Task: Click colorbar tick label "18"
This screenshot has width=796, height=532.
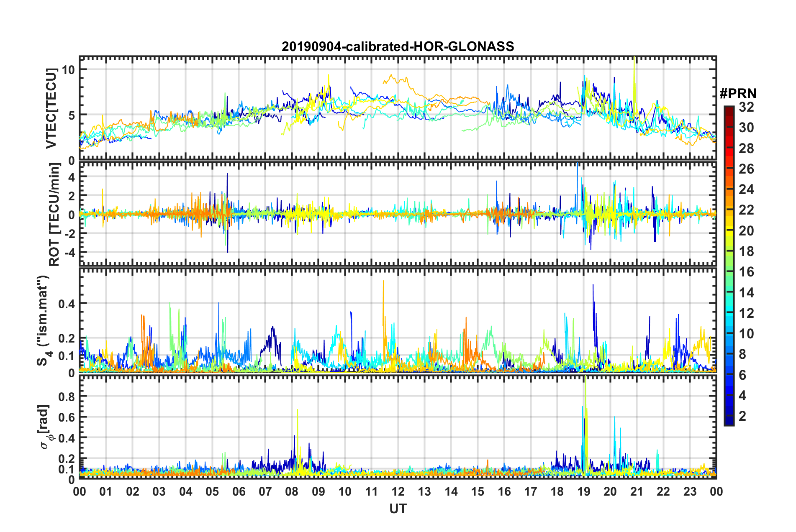Action: click(746, 251)
